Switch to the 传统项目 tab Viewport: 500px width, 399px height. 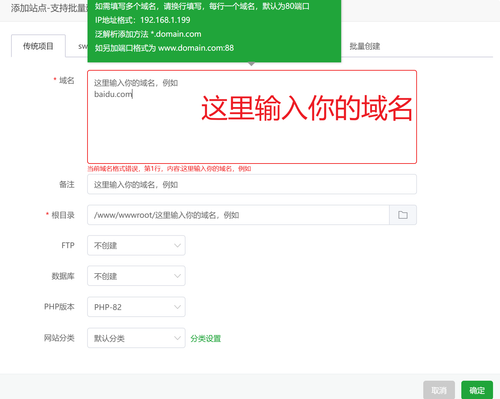pyautogui.click(x=38, y=46)
